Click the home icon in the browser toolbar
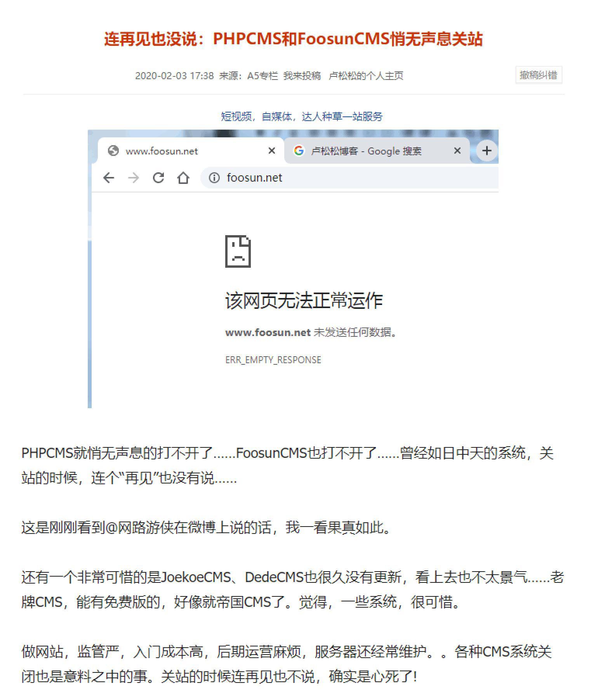The height and width of the screenshot is (700, 598). pos(183,178)
